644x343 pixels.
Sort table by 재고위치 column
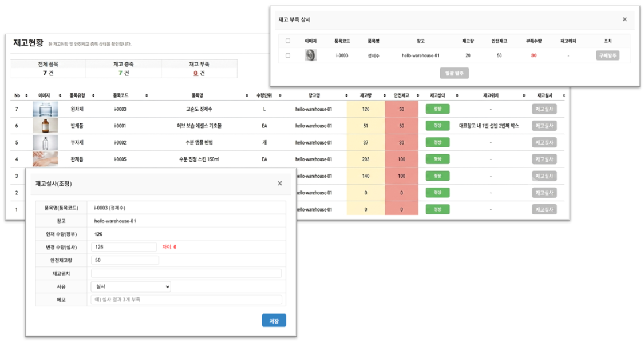[x=524, y=95]
